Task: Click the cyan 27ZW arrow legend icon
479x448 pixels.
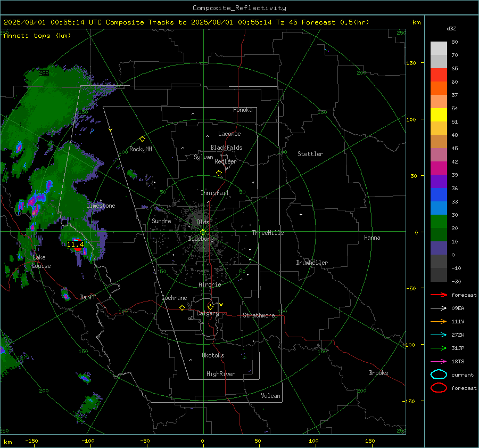Action: tap(439, 335)
